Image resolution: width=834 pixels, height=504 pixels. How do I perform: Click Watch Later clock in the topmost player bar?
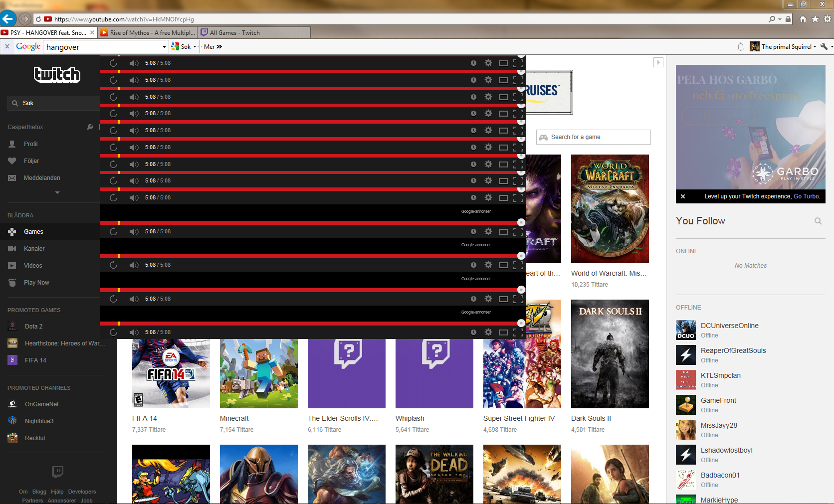473,63
